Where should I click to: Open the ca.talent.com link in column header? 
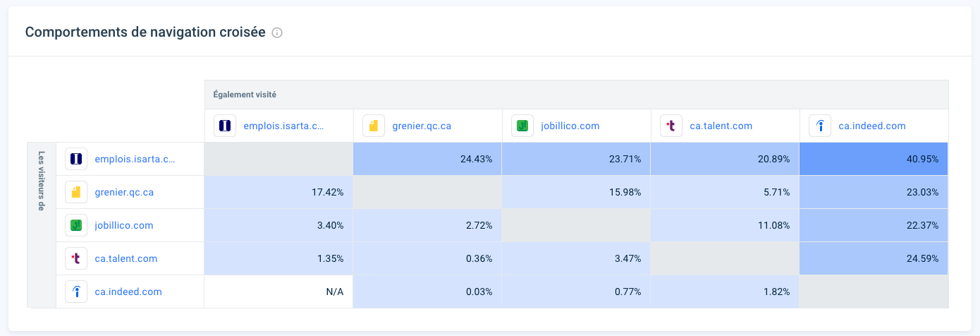tap(721, 126)
